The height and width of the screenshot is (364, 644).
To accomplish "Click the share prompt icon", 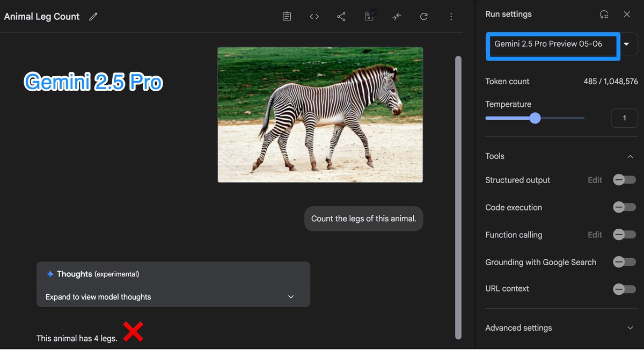I will pyautogui.click(x=341, y=17).
